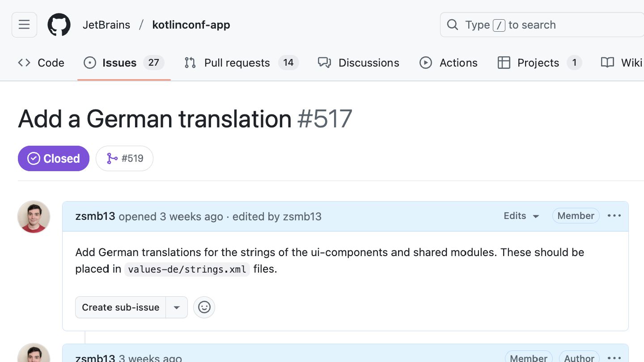The height and width of the screenshot is (362, 644).
Task: Open the second comment's three-dot options menu
Action: click(614, 358)
